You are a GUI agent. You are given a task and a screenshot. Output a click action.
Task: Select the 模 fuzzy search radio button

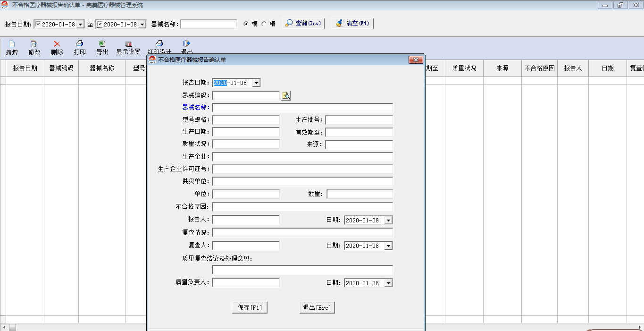(x=246, y=24)
